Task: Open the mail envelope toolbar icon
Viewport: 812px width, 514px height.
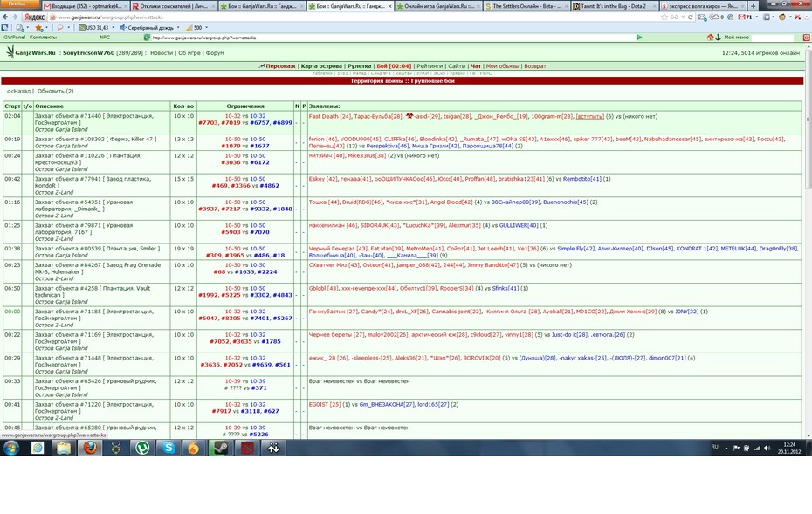Action: [x=702, y=17]
